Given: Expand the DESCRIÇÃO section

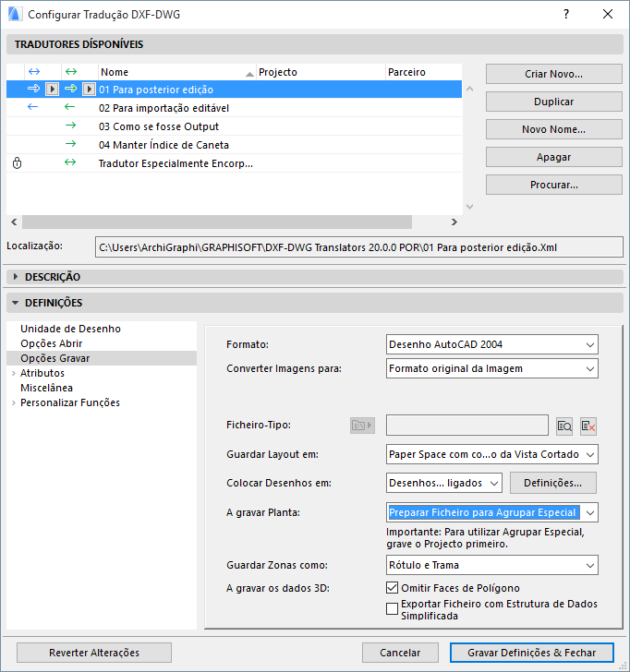Looking at the screenshot, I should click(x=16, y=277).
